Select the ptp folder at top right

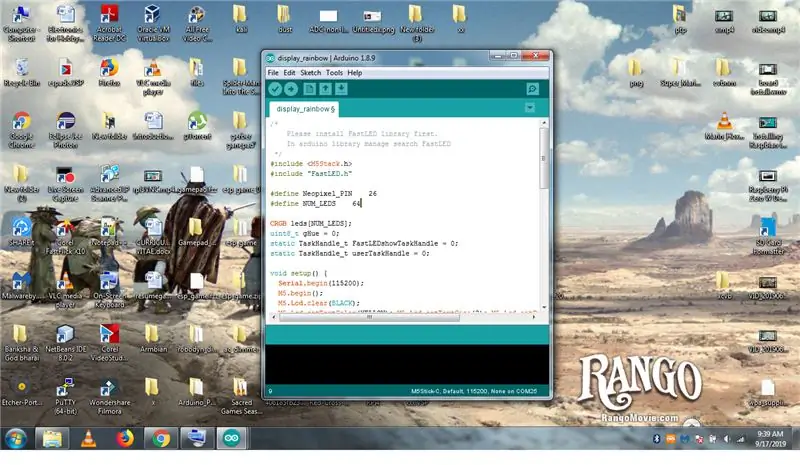click(680, 19)
